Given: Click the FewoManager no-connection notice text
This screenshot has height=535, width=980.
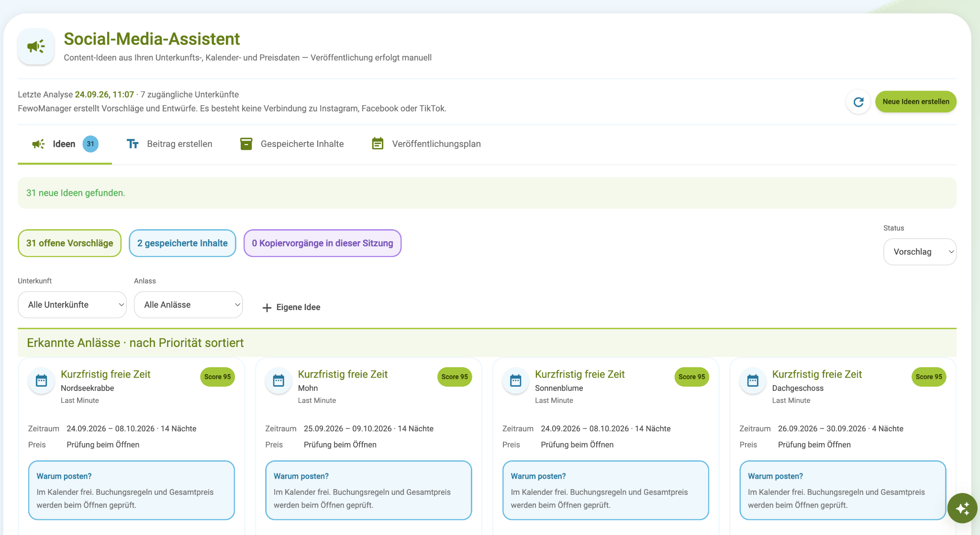Looking at the screenshot, I should [232, 109].
